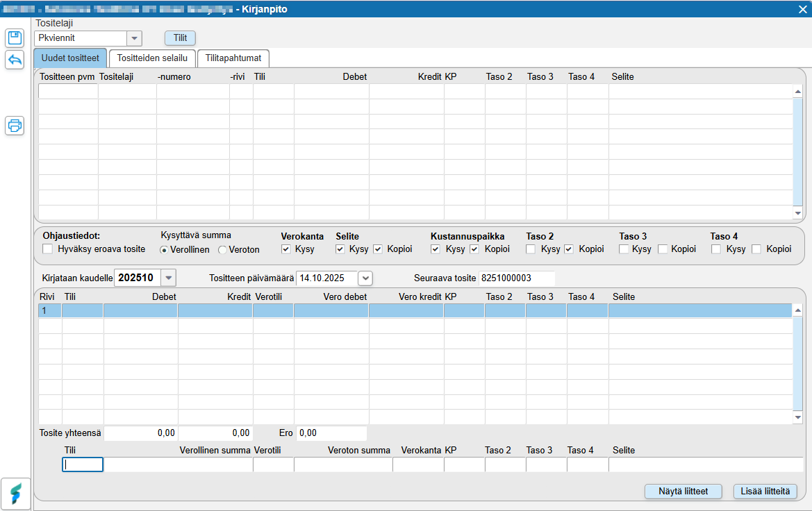The image size is (812, 511).
Task: Click the upper table scroll down arrow
Action: pyautogui.click(x=797, y=212)
